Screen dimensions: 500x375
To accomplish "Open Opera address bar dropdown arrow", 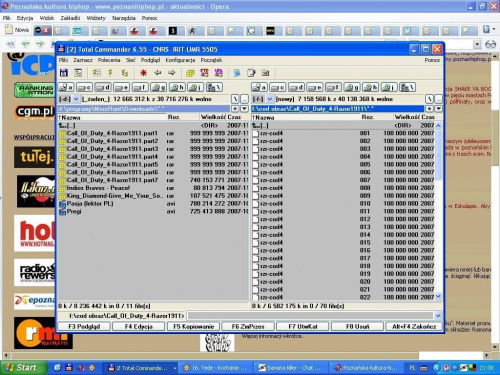I will tap(477, 44).
